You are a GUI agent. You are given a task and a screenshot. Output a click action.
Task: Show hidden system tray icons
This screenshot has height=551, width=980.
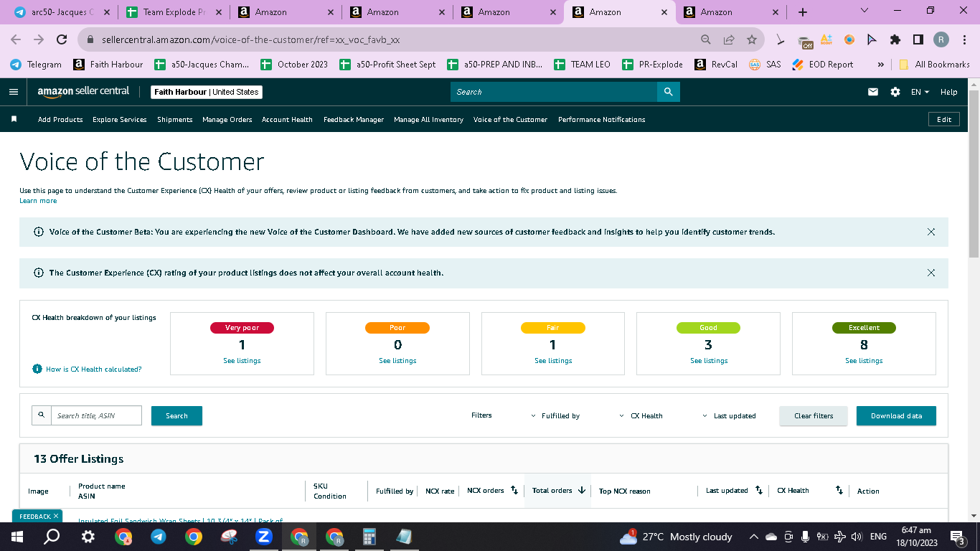[x=753, y=537]
